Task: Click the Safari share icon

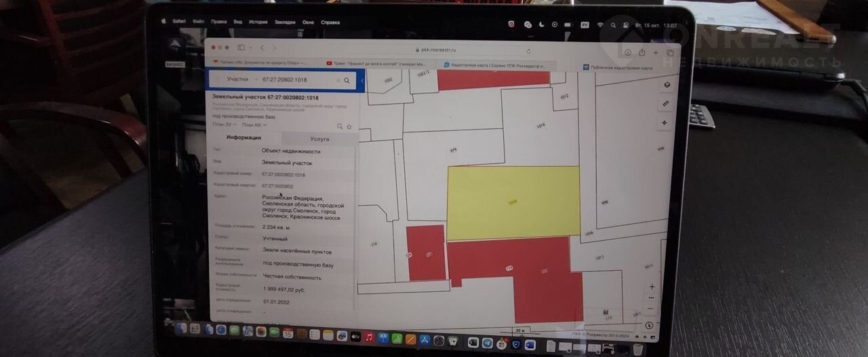Action: click(x=641, y=52)
